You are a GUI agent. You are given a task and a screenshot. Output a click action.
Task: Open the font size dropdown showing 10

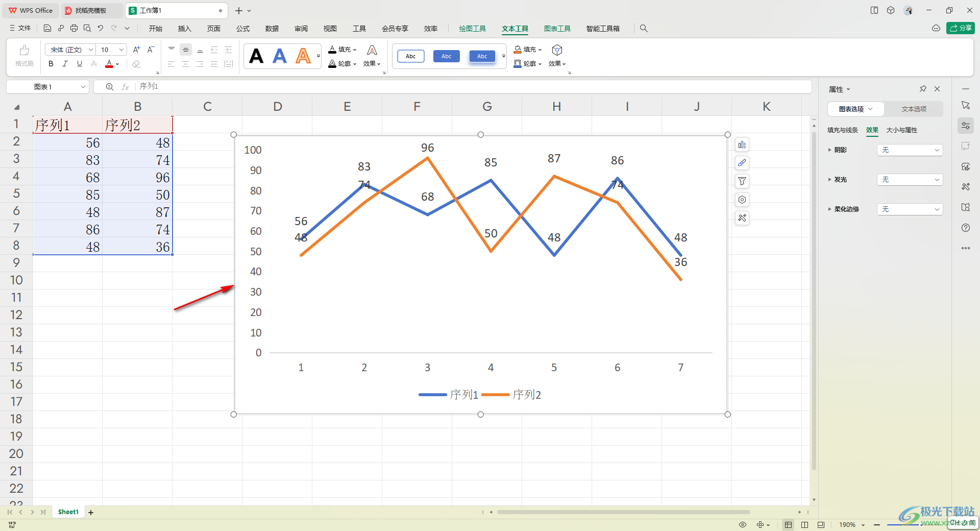click(121, 50)
